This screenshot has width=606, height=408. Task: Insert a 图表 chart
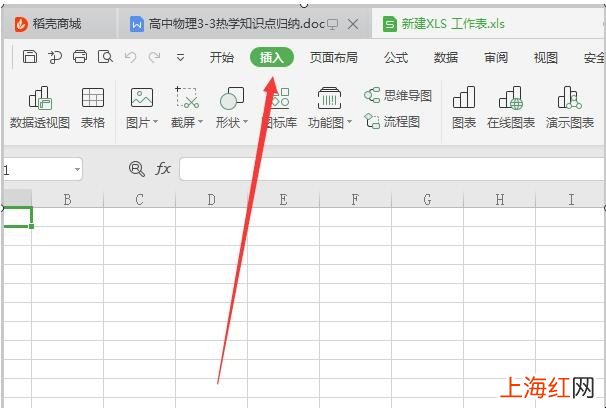pyautogui.click(x=464, y=107)
